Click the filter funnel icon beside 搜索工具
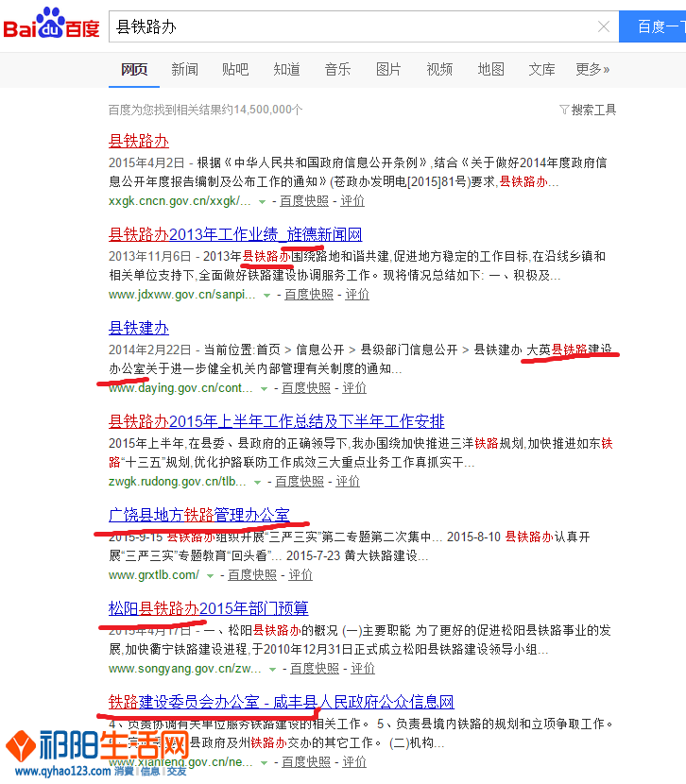Viewport: 686px width, 784px height. tap(564, 110)
